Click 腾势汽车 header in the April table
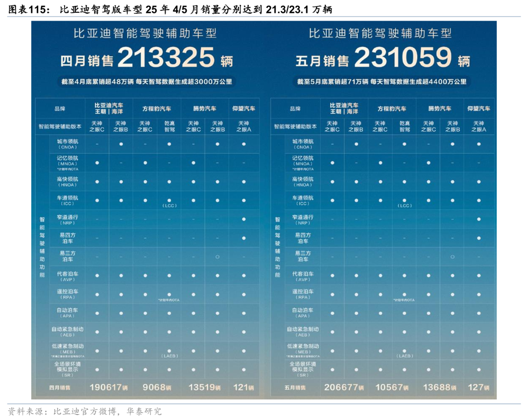The width and height of the screenshot is (529, 420). (204, 108)
